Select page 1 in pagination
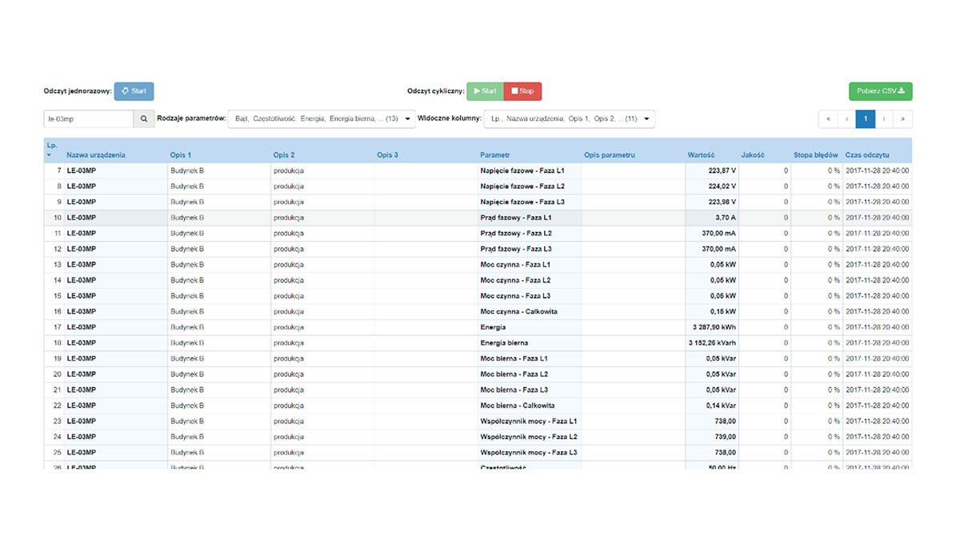Viewport: 960px width, 560px height. coord(865,119)
